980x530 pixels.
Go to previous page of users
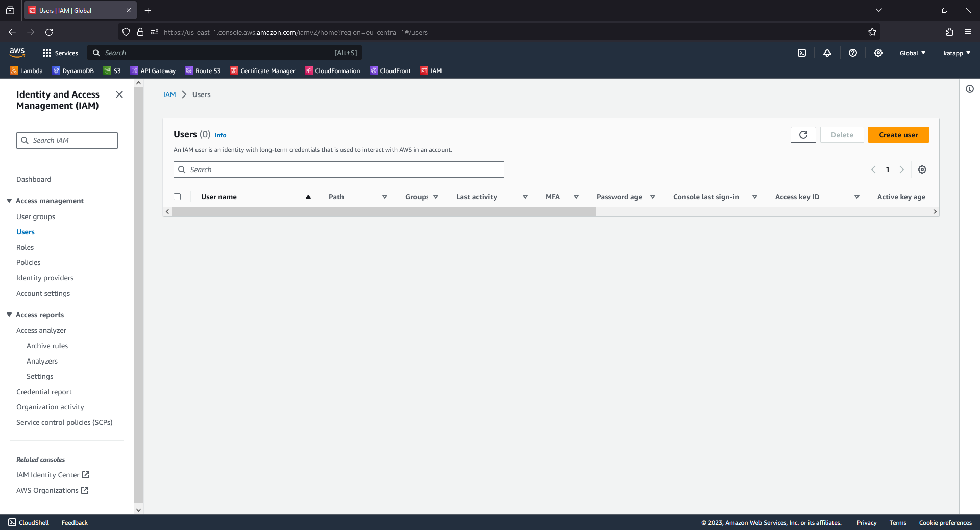tap(873, 170)
